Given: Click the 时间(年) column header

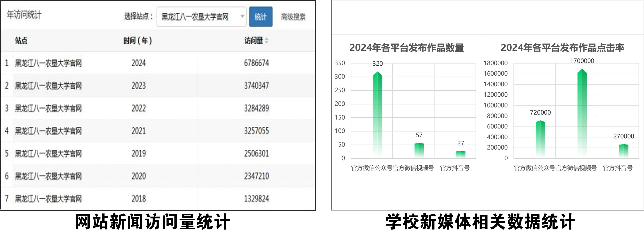Looking at the screenshot, I should tap(137, 40).
